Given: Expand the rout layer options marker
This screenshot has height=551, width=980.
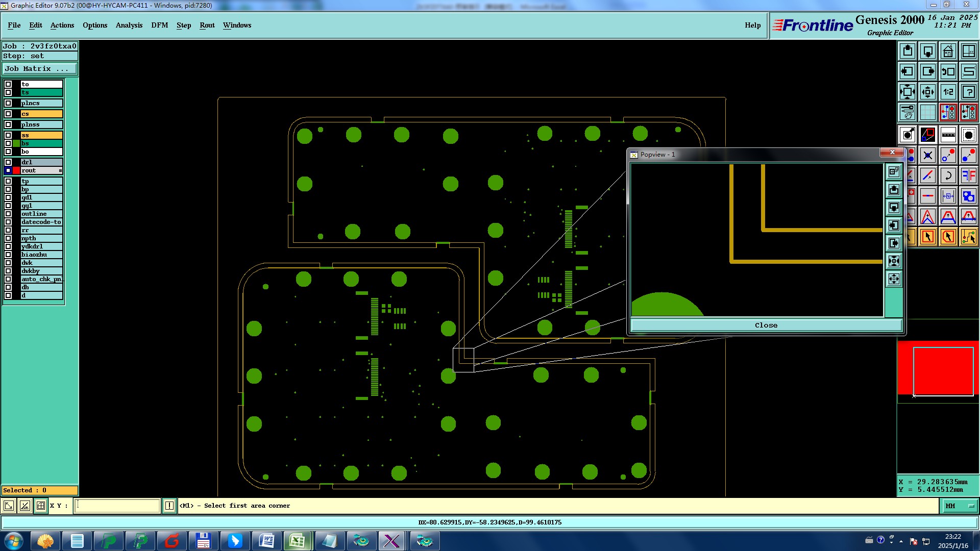Looking at the screenshot, I should pyautogui.click(x=60, y=170).
